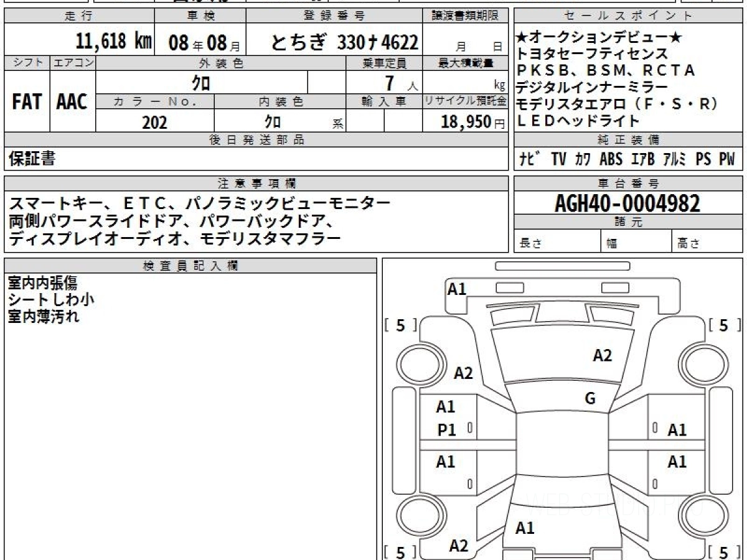Click the 諸元 header
This screenshot has width=747, height=560.
click(628, 222)
